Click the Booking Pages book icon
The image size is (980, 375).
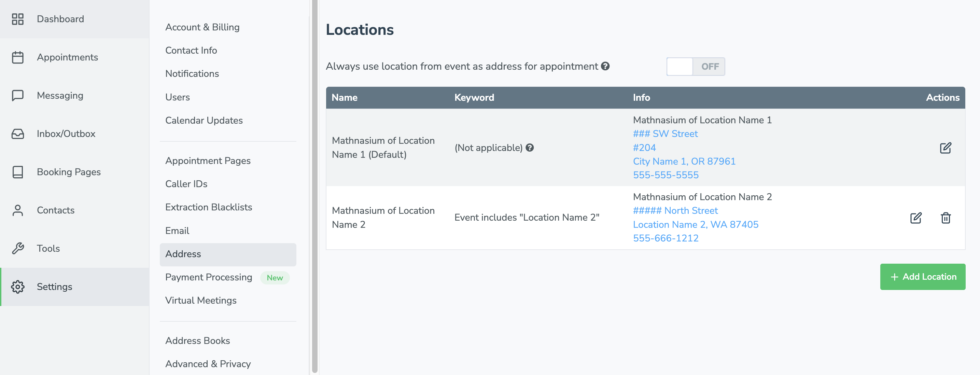pos(17,172)
